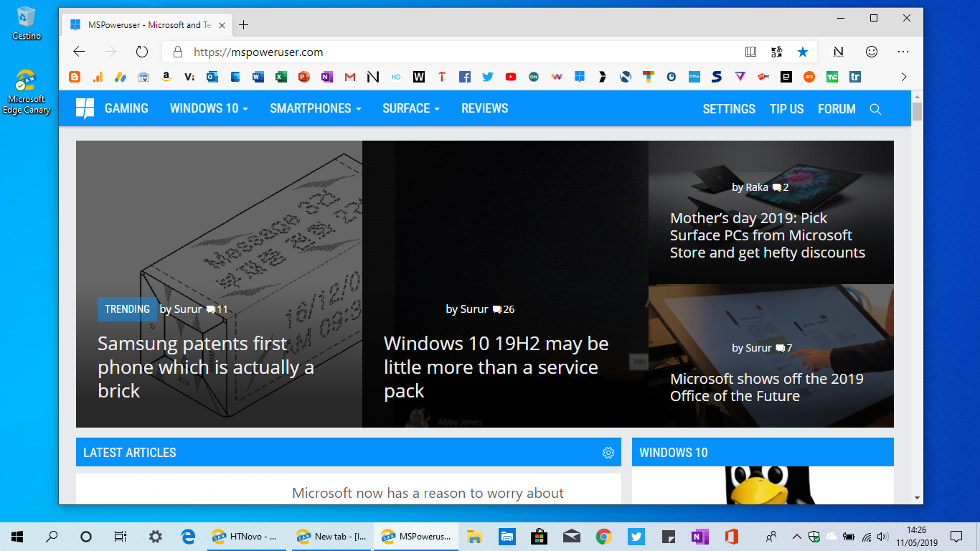This screenshot has height=551, width=980.
Task: Open the OneNote bookmark in favorites bar
Action: [x=326, y=77]
